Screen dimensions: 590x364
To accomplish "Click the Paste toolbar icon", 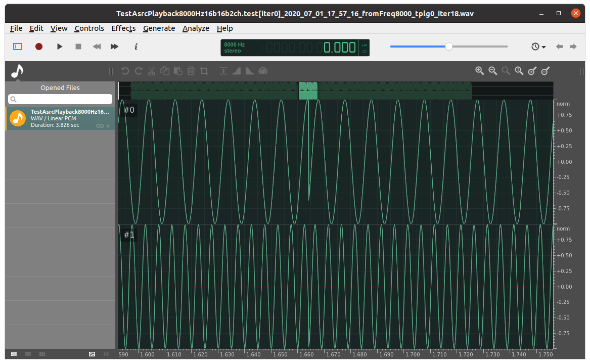I will 177,71.
